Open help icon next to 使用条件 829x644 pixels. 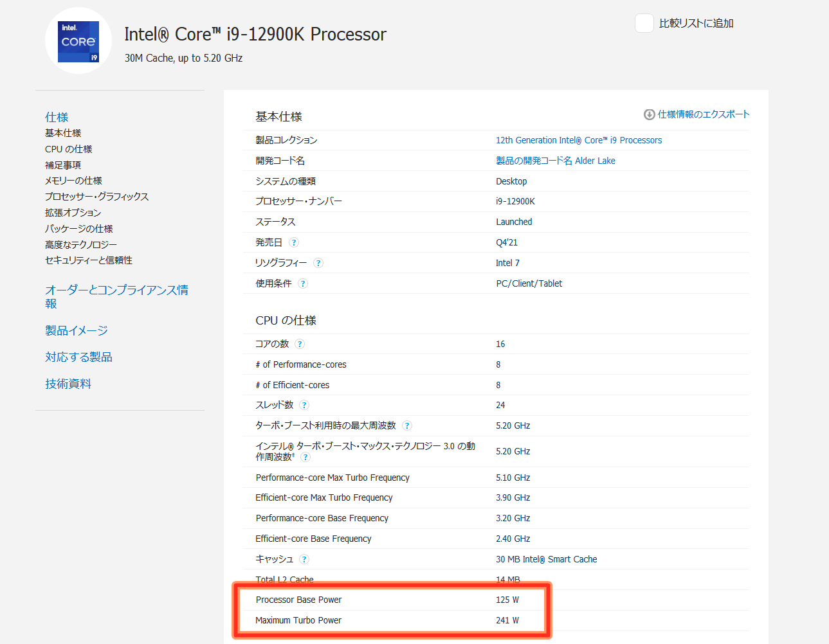point(303,283)
